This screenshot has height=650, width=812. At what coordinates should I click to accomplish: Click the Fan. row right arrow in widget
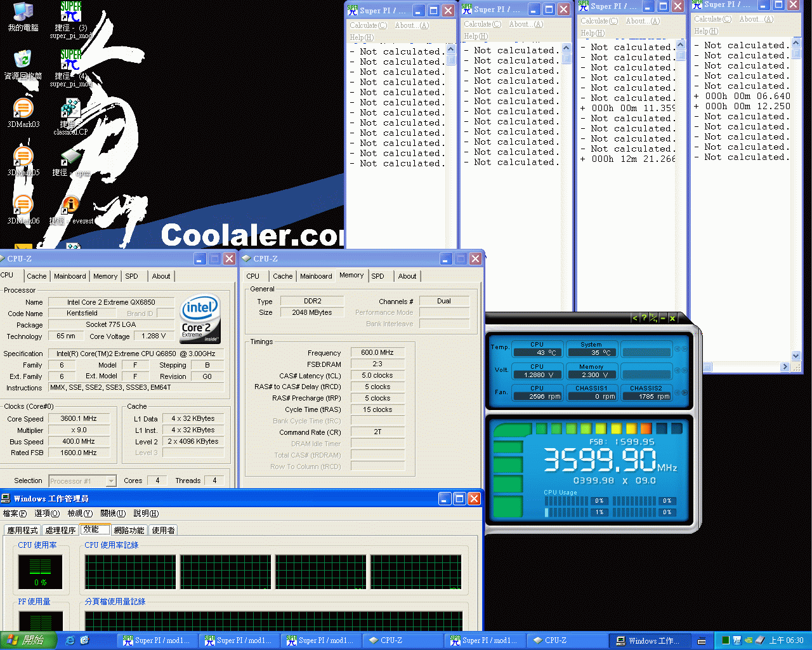coord(684,392)
